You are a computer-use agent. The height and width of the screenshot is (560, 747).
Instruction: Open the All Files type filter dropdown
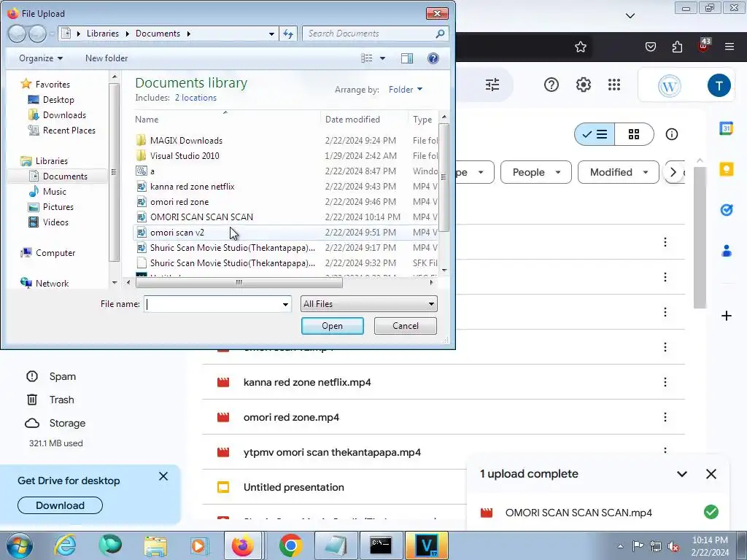(368, 304)
